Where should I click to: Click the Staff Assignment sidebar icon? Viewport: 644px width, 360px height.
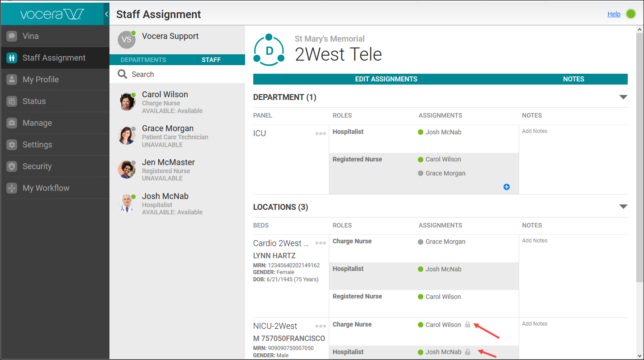(x=12, y=58)
